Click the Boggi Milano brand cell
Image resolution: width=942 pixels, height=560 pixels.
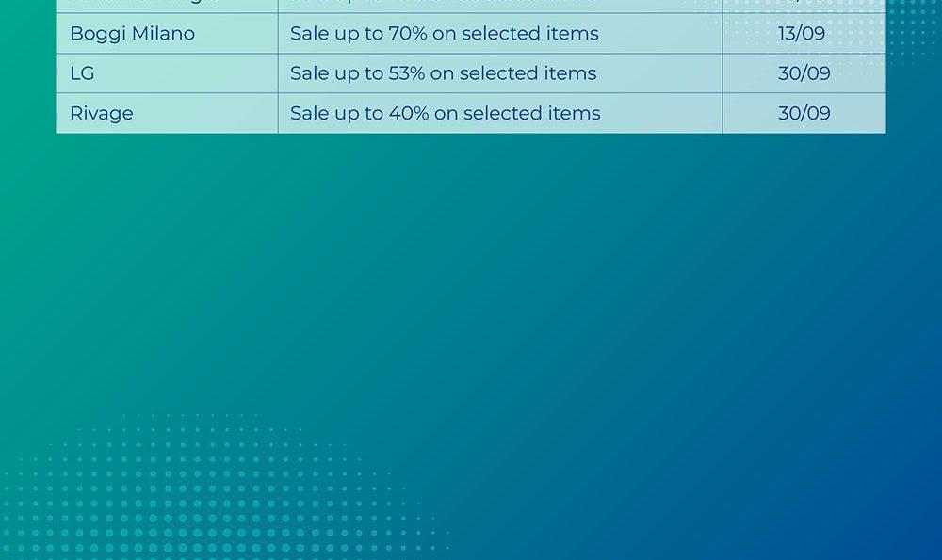coord(132,34)
